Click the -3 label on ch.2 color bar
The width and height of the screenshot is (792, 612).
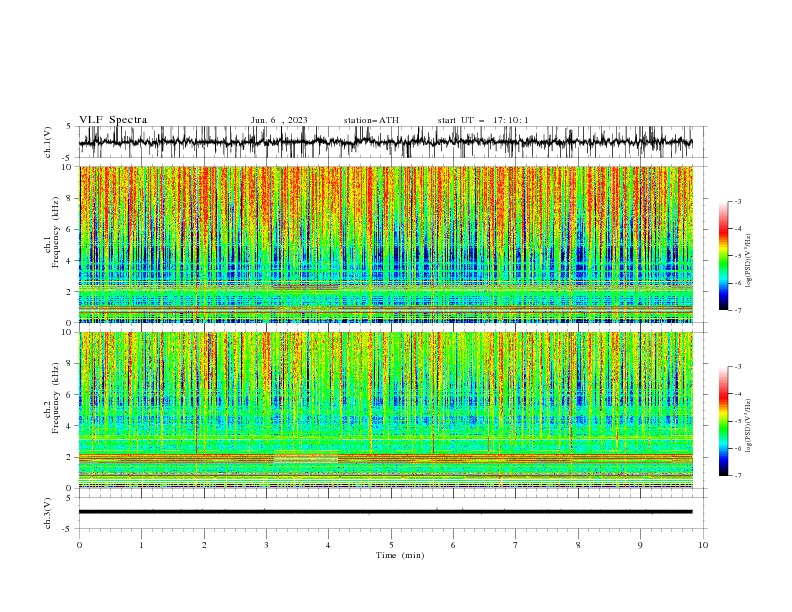point(738,367)
